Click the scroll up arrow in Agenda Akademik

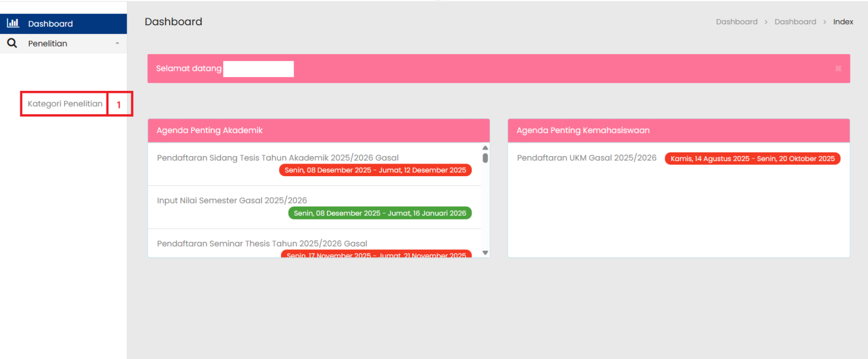point(485,148)
